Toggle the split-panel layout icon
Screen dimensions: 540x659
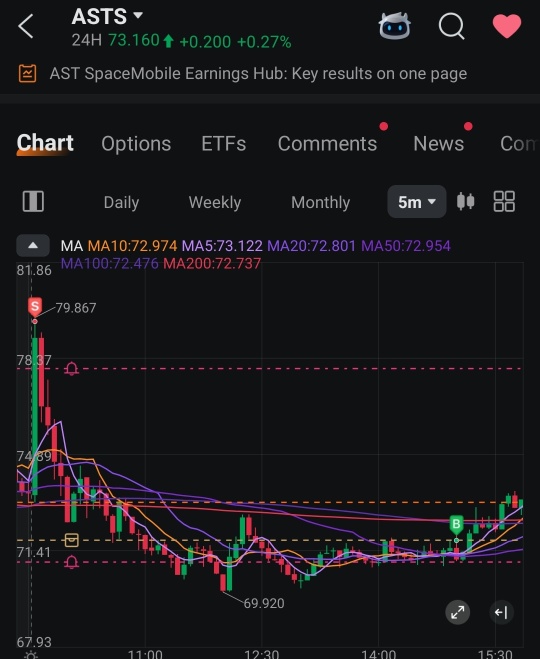[33, 202]
